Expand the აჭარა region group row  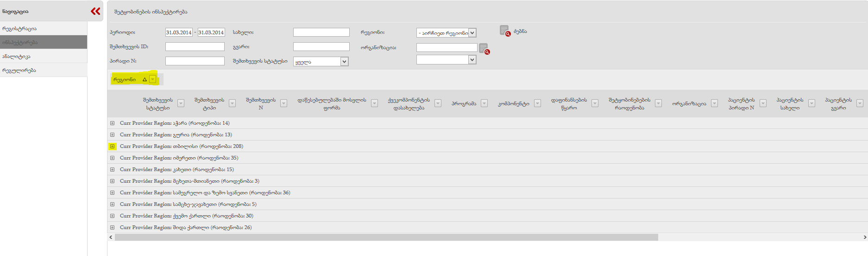[x=112, y=123]
